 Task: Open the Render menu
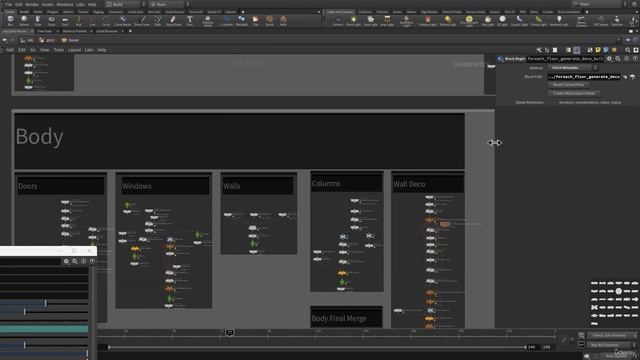(x=32, y=4)
